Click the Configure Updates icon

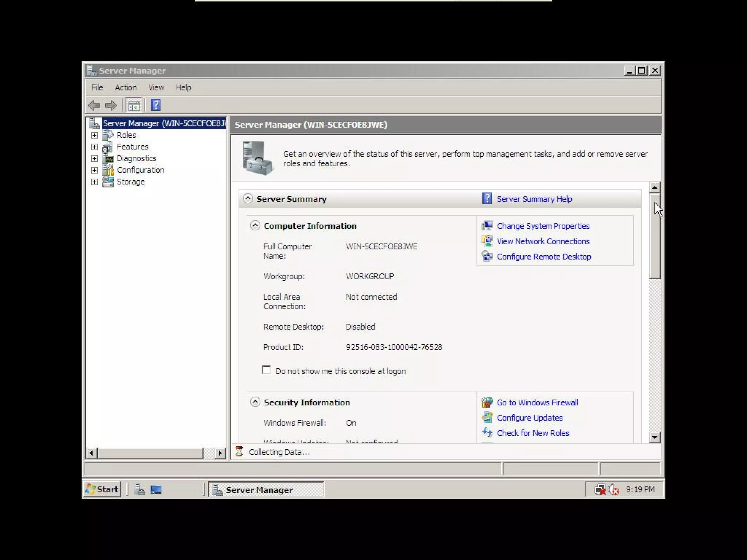tap(487, 417)
